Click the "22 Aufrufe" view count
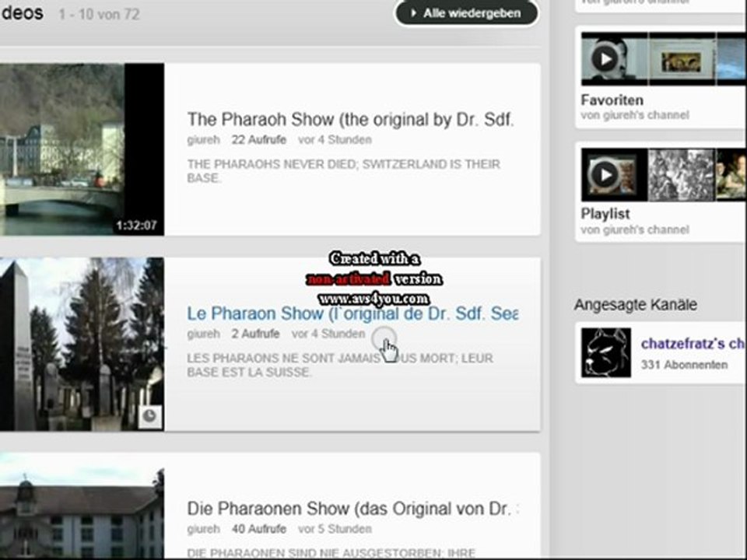Image resolution: width=747 pixels, height=560 pixels. click(x=258, y=140)
